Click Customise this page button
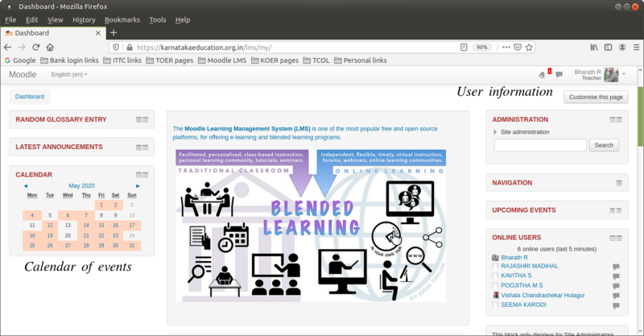Screen dimensions: 644x336 click(x=596, y=97)
